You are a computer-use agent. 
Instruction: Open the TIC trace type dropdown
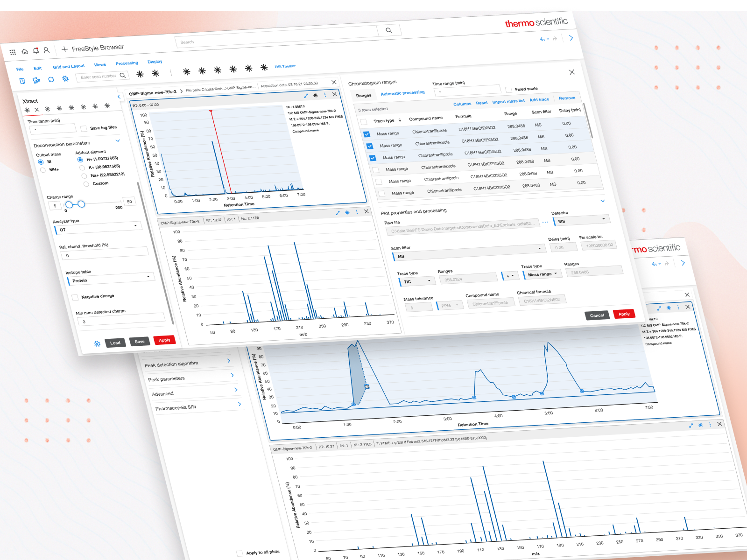pos(417,281)
